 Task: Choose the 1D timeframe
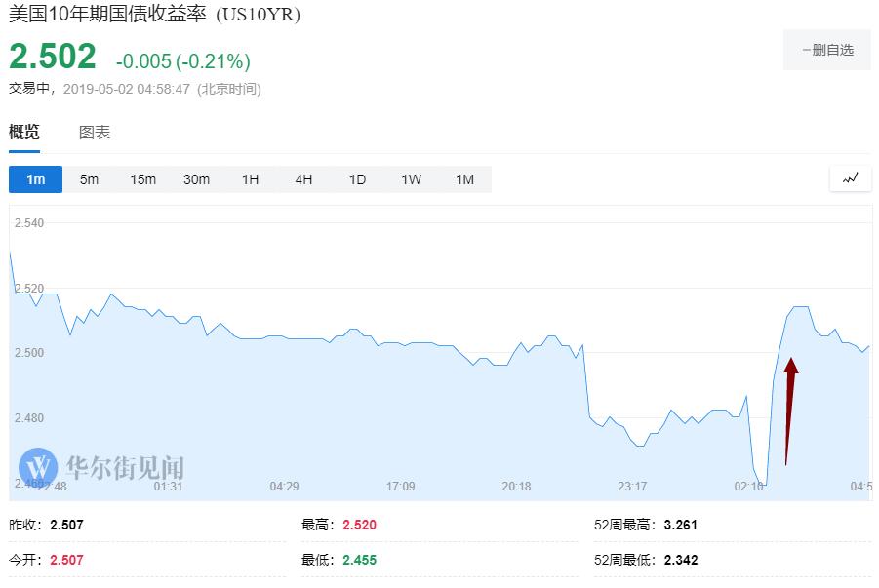point(357,179)
